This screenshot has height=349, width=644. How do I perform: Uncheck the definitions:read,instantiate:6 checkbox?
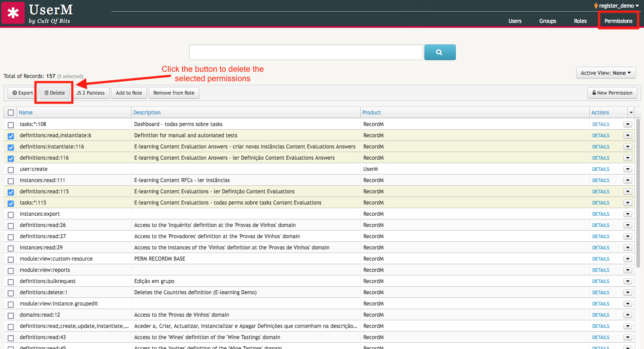[x=11, y=136]
